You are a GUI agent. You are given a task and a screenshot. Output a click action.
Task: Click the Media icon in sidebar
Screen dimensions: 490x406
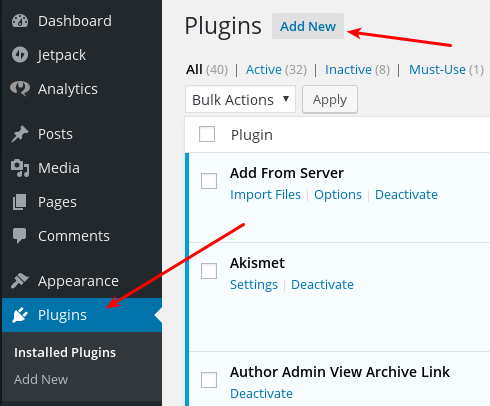[x=20, y=168]
